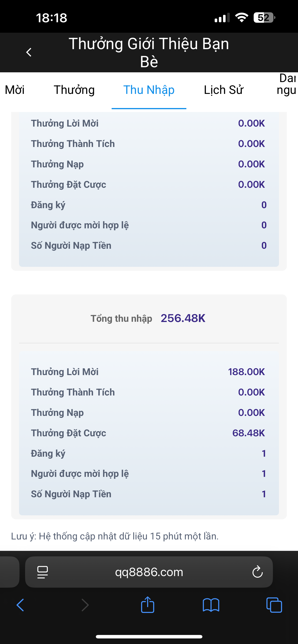The height and width of the screenshot is (644, 298).
Task: Go back with Safari's left arrow
Action: pos(20,605)
